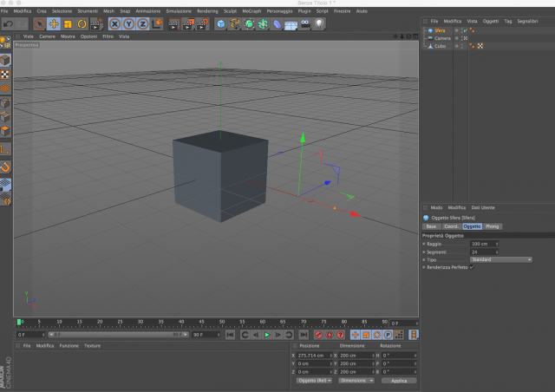The height and width of the screenshot is (392, 555).
Task: Toggle visibility dots of Cubo
Action: (x=462, y=46)
